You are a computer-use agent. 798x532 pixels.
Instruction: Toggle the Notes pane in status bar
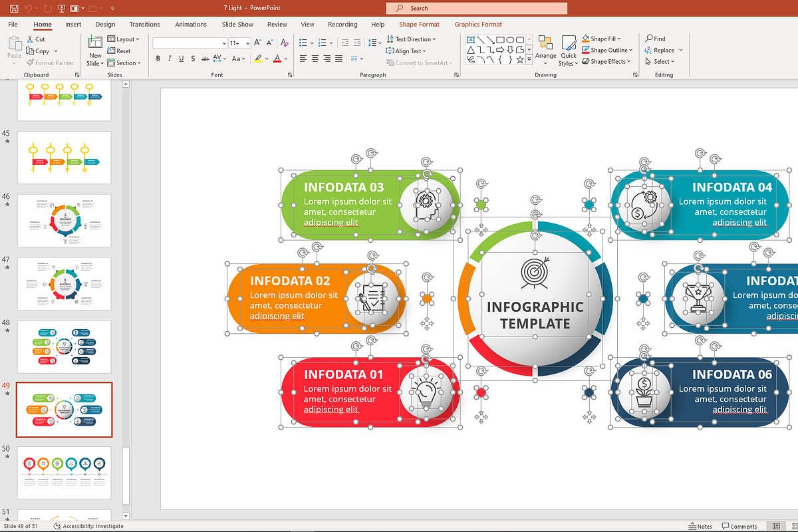tap(701, 526)
